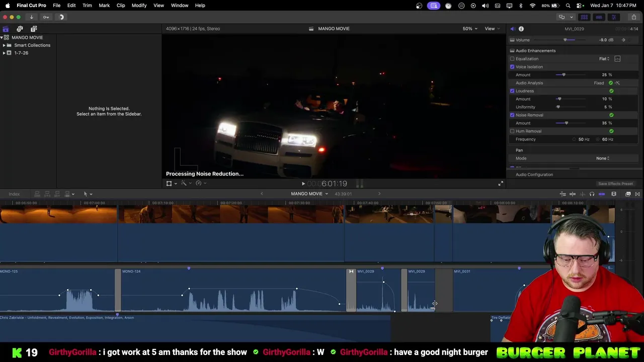Switch to Info inspector icon
Screen dimensions: 644x362
pyautogui.click(x=521, y=29)
